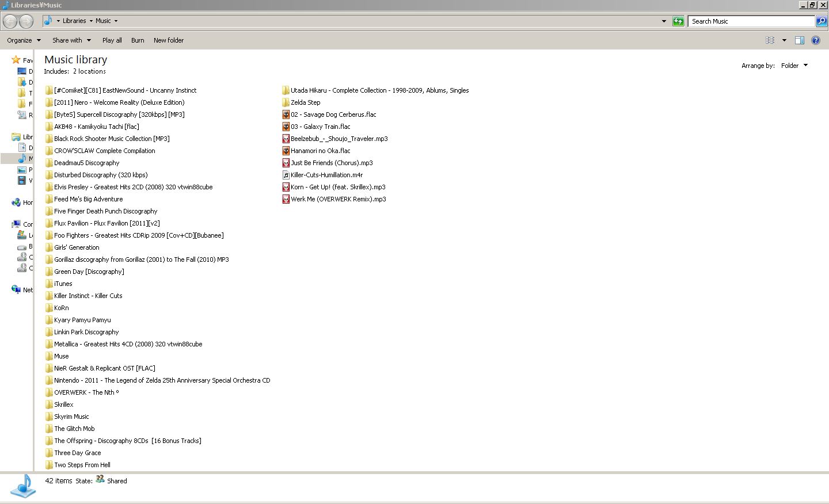Select "Kyary Pamyu Pamyu" folder
829x504 pixels.
pyautogui.click(x=78, y=320)
